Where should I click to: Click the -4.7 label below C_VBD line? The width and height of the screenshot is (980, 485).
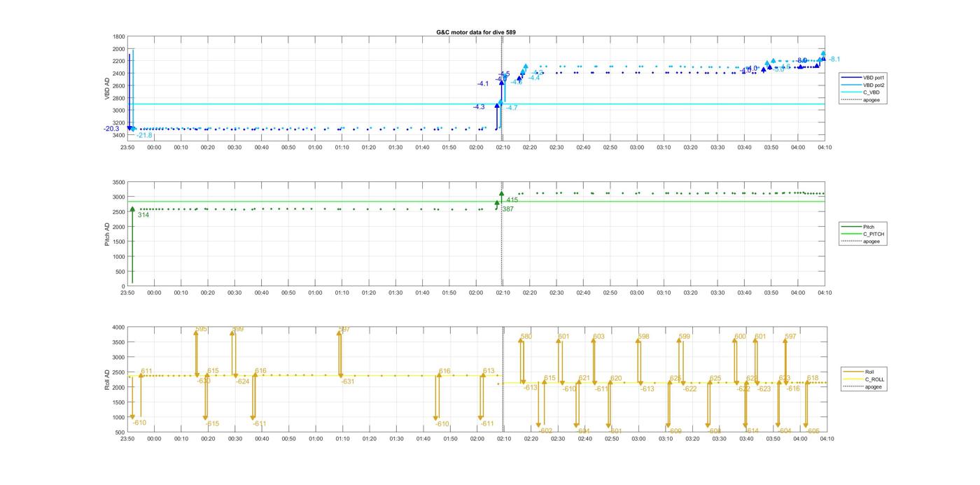(x=512, y=108)
